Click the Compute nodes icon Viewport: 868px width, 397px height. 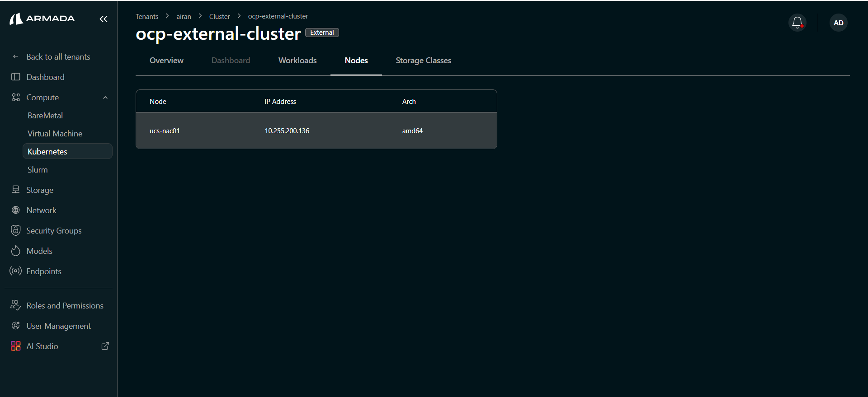point(16,97)
